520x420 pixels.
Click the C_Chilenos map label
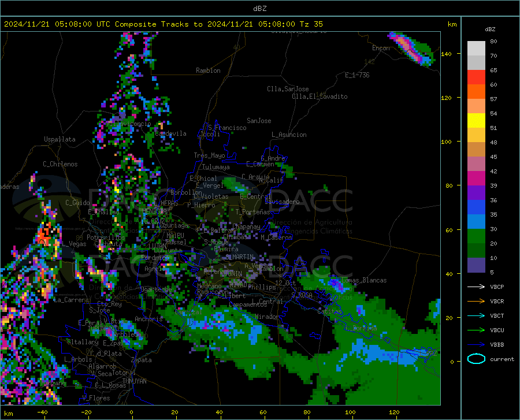pyautogui.click(x=60, y=164)
